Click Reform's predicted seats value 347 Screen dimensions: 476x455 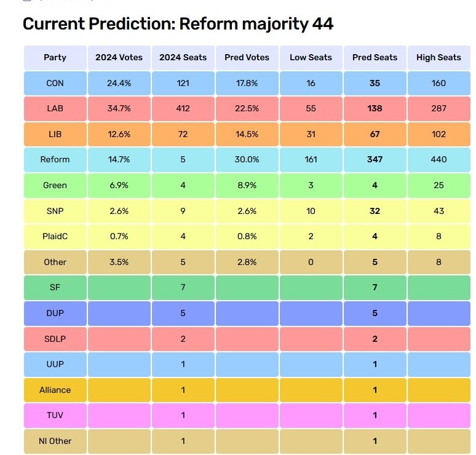(x=375, y=159)
